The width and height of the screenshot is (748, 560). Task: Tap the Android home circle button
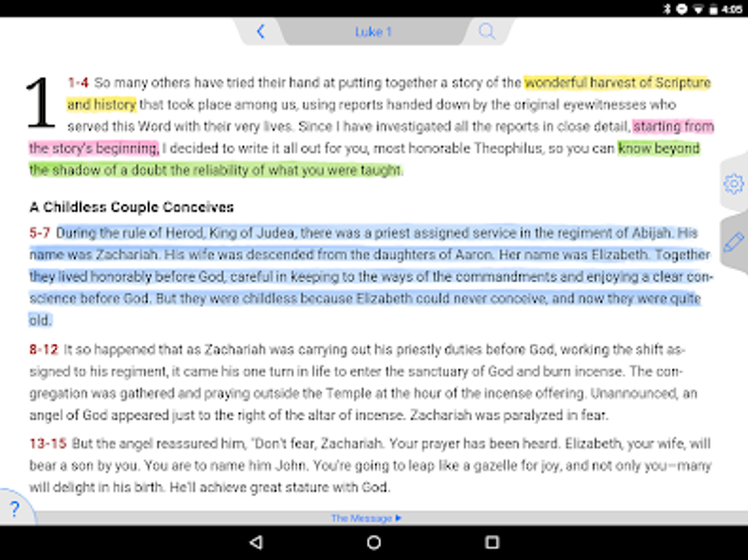374,542
